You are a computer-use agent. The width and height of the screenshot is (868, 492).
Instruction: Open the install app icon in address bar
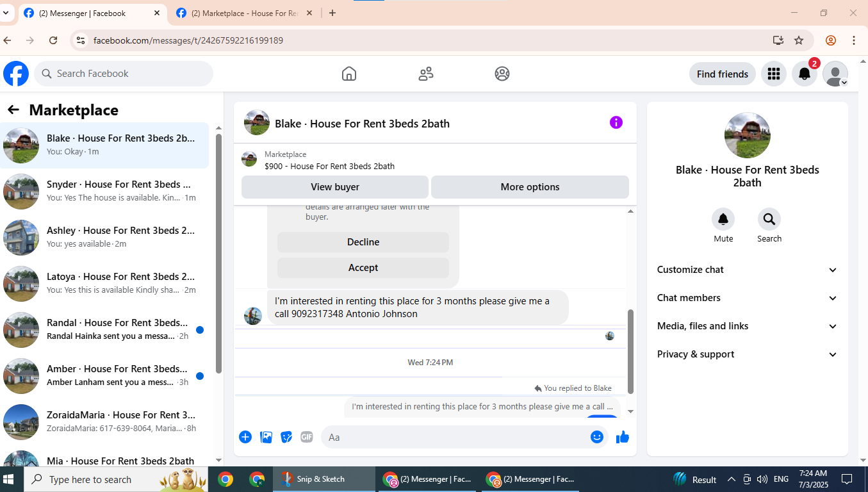coord(778,40)
